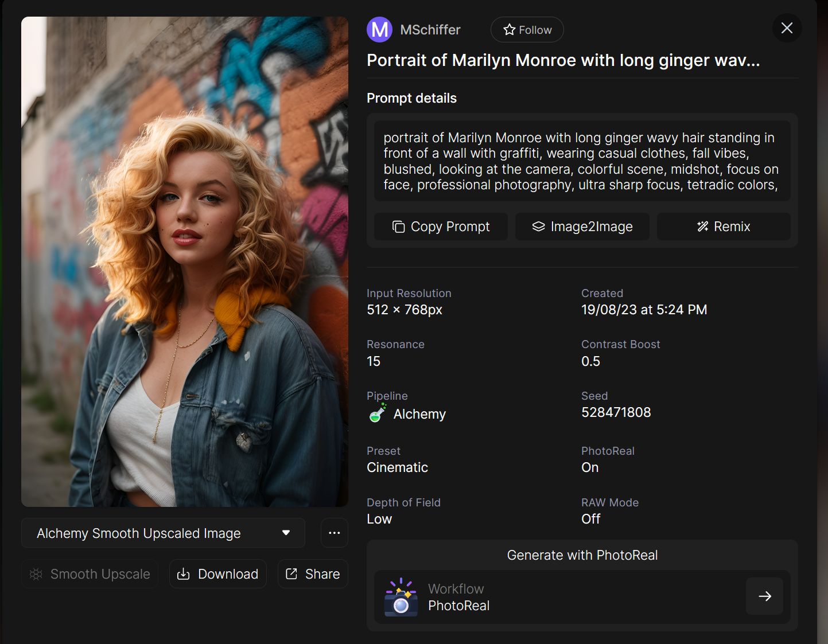Click the Smooth Upscale button
This screenshot has width=828, height=644.
click(x=90, y=574)
